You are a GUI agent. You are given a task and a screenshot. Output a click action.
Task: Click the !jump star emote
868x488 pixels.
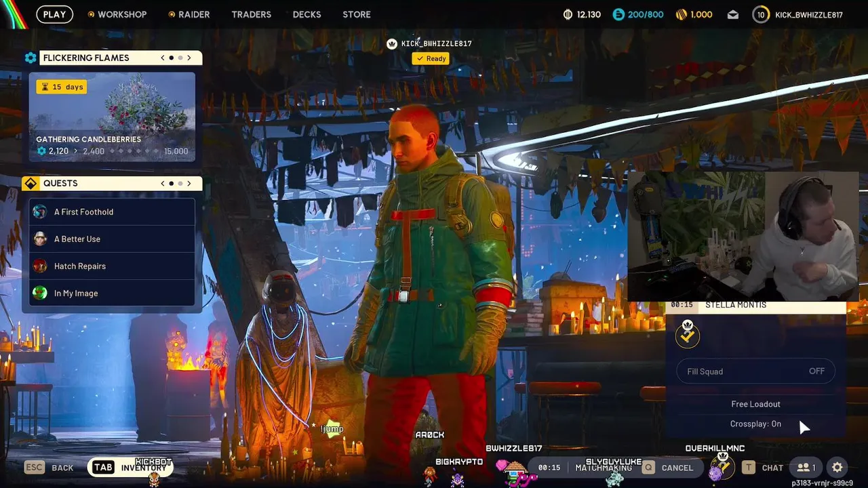(332, 428)
